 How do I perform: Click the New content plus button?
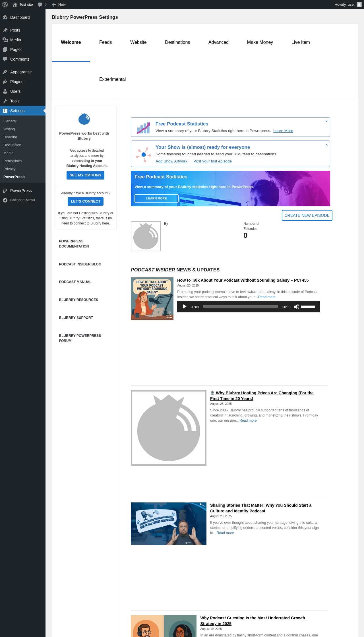[x=59, y=5]
